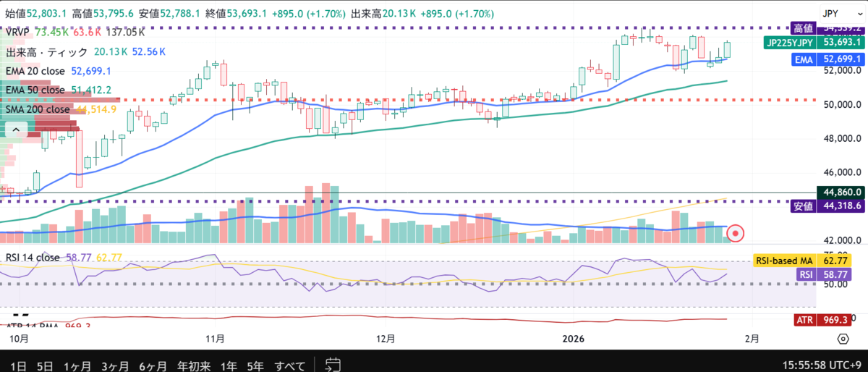Select the RSI 14 close legend
Screen dimensions: 868x372
pyautogui.click(x=33, y=257)
